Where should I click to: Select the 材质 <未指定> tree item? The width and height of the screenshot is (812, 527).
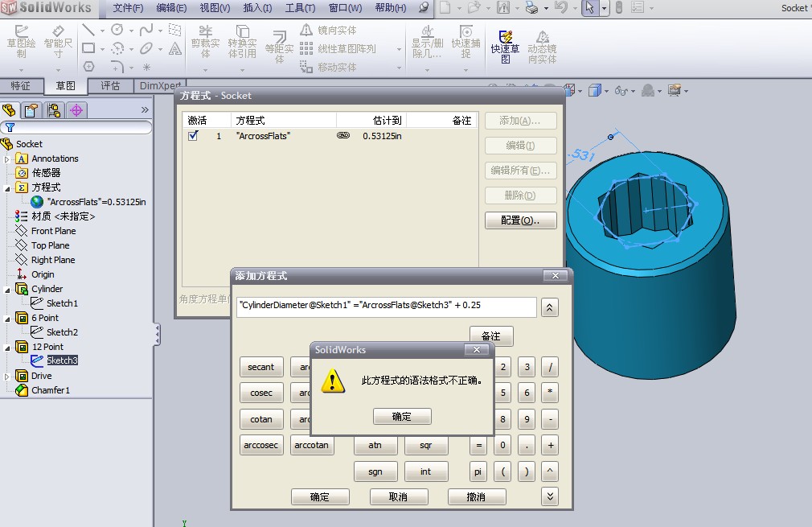64,216
